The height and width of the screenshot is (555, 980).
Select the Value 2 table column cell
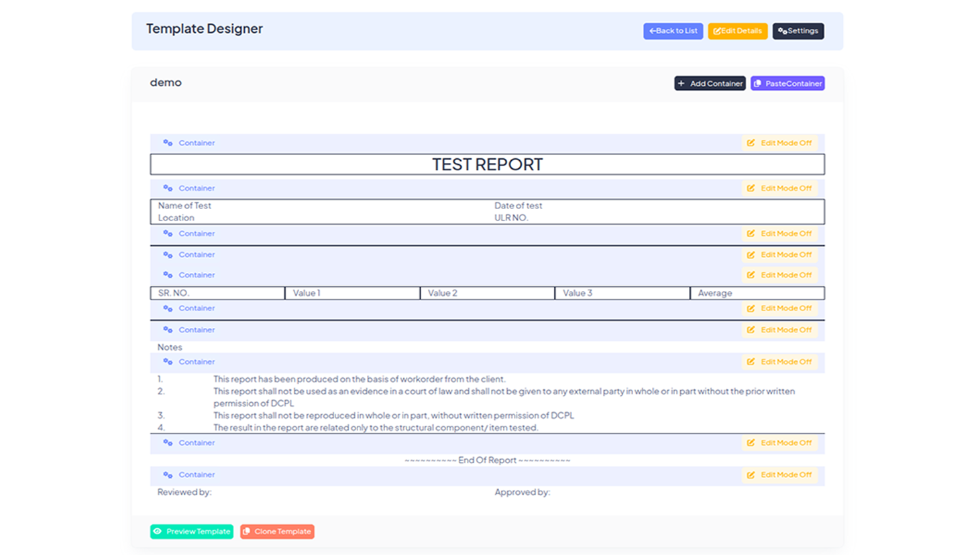[x=487, y=293]
